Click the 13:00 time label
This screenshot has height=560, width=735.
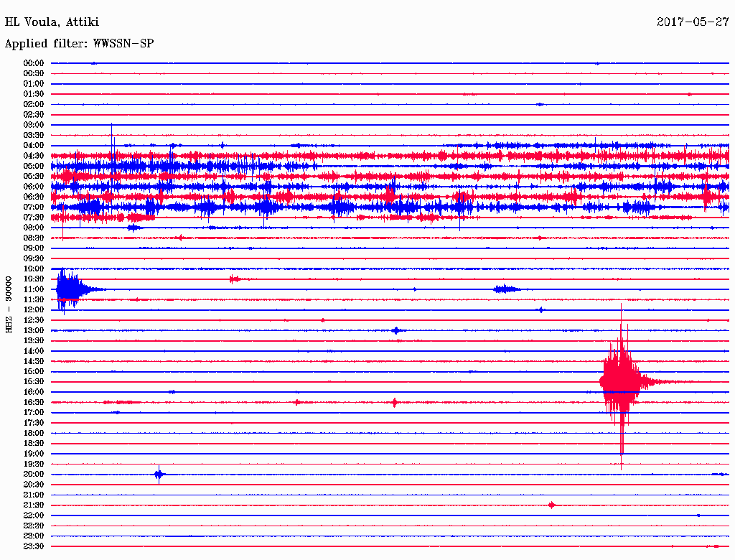coord(34,330)
